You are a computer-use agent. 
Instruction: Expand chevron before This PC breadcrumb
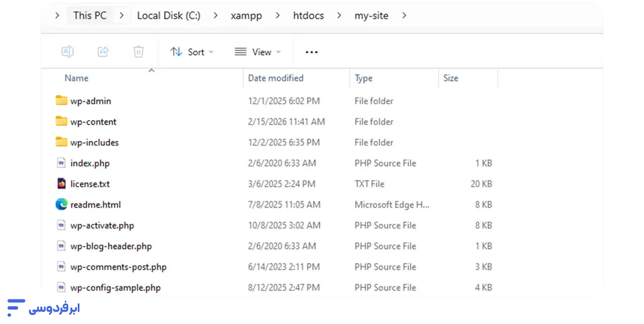[57, 16]
